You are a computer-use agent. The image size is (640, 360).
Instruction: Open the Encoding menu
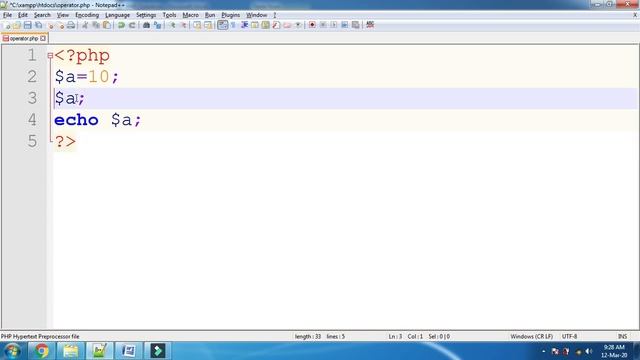pos(87,15)
